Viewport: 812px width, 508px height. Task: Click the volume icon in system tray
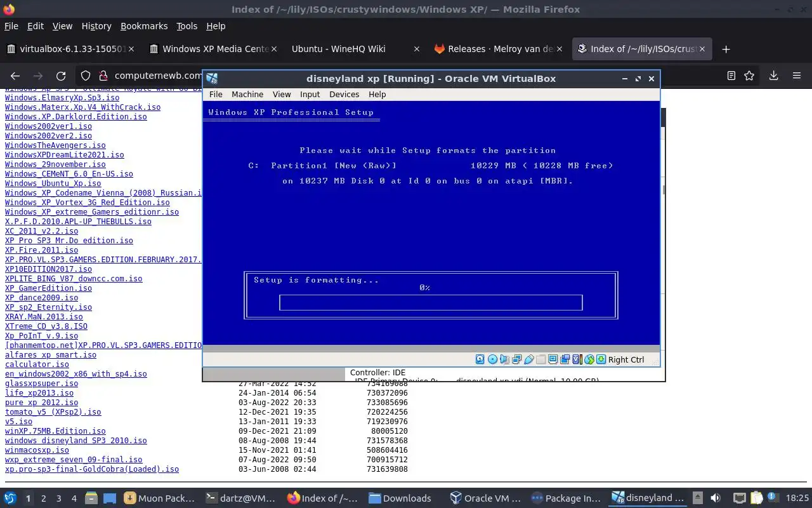pos(715,498)
